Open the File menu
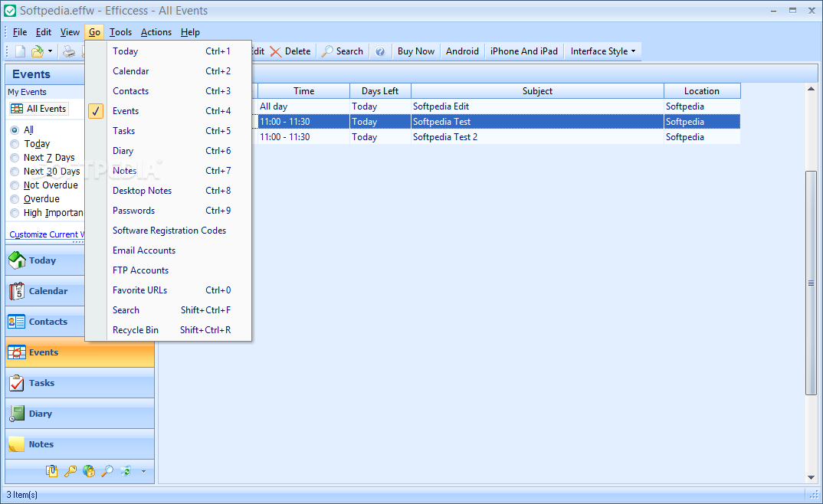The width and height of the screenshot is (823, 504). pyautogui.click(x=19, y=32)
